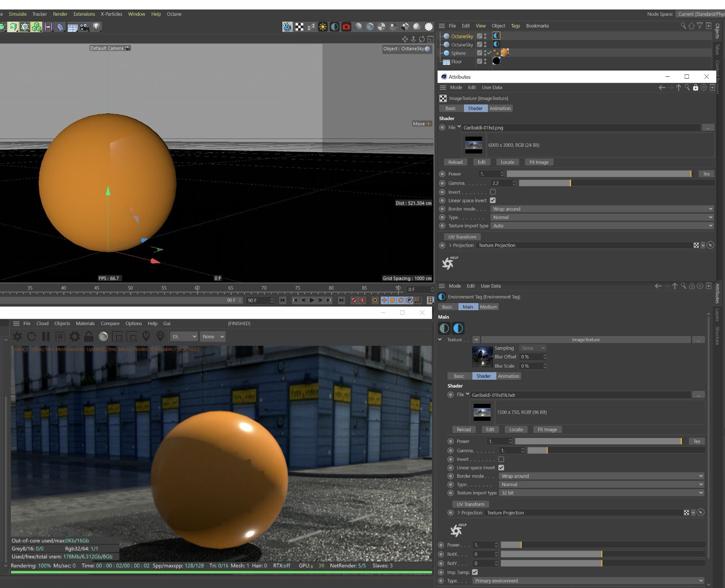Adjust the Gamma slider in ImageTexture shader
Viewport: 725px width, 588px height.
click(x=617, y=183)
